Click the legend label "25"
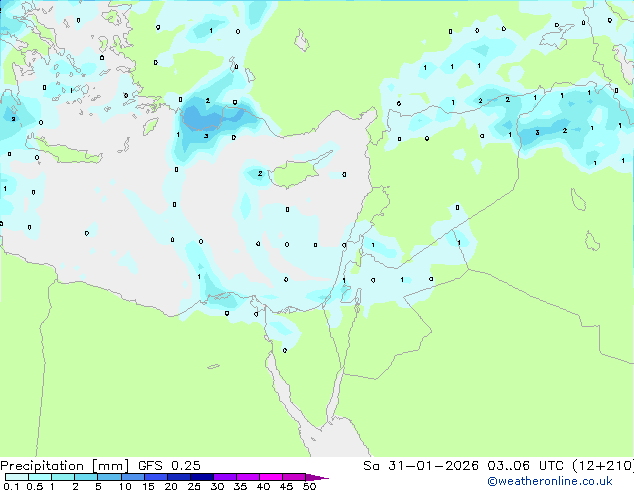This screenshot has width=634, height=490. click(194, 486)
